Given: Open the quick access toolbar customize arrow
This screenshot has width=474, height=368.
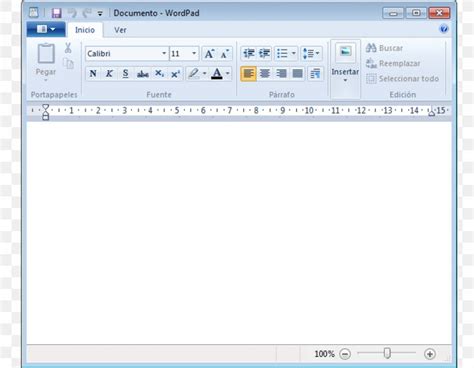Looking at the screenshot, I should [x=100, y=14].
